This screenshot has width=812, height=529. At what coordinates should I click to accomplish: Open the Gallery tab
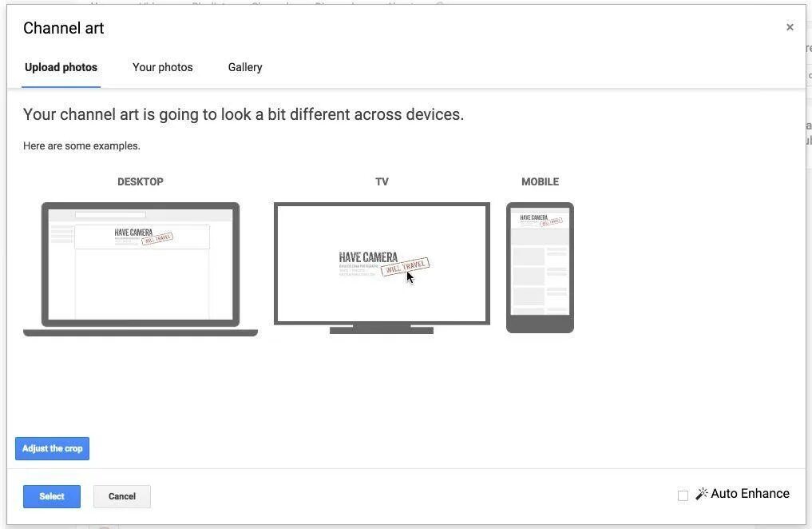tap(245, 67)
